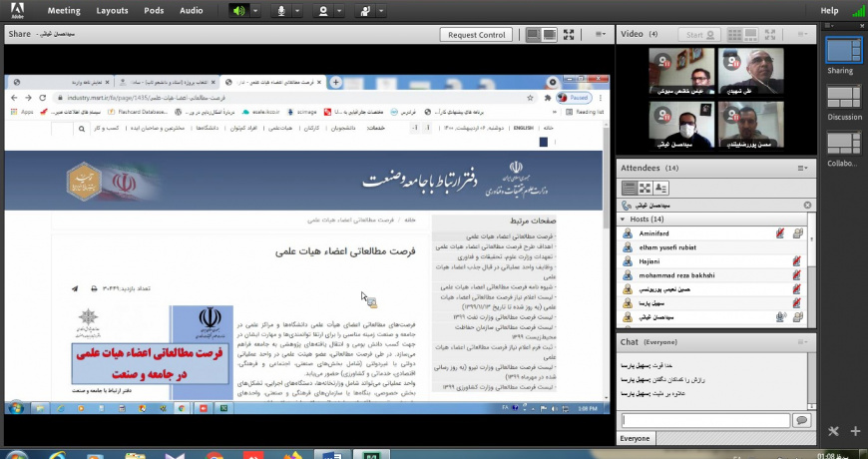Open the Video pod options menu
868x459 pixels.
[802, 34]
